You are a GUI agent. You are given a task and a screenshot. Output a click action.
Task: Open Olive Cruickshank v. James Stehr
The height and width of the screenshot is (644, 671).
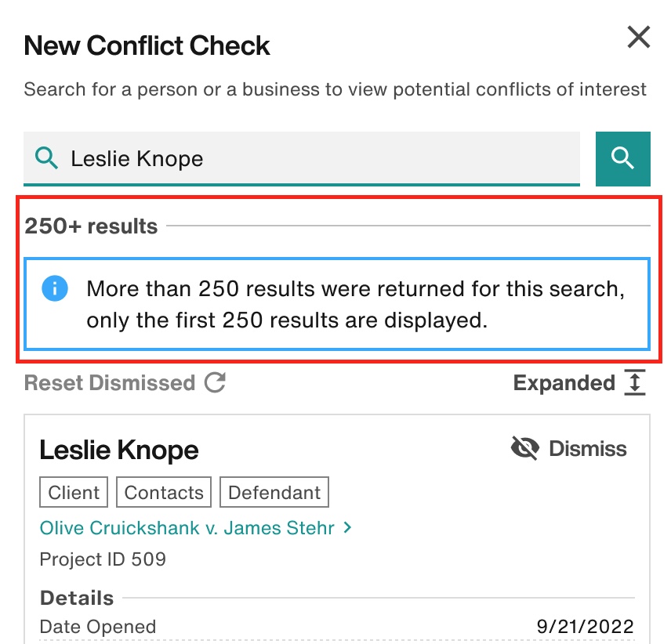click(x=187, y=528)
